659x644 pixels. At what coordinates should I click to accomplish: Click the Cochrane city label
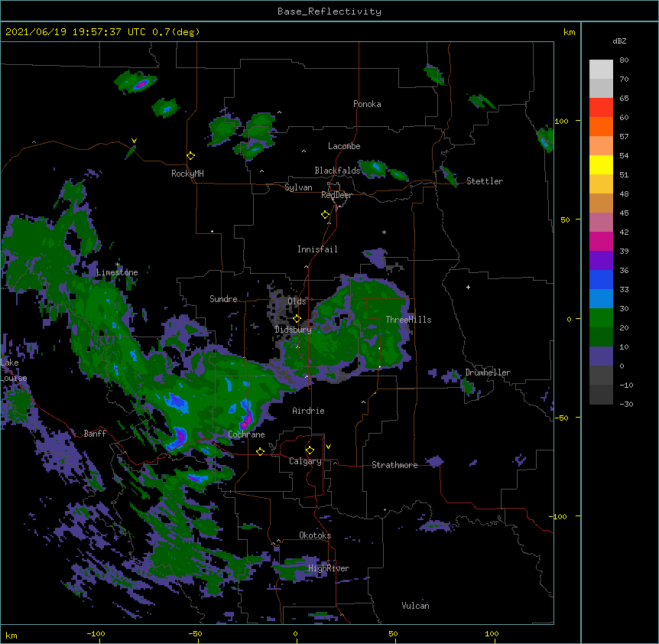tap(246, 434)
